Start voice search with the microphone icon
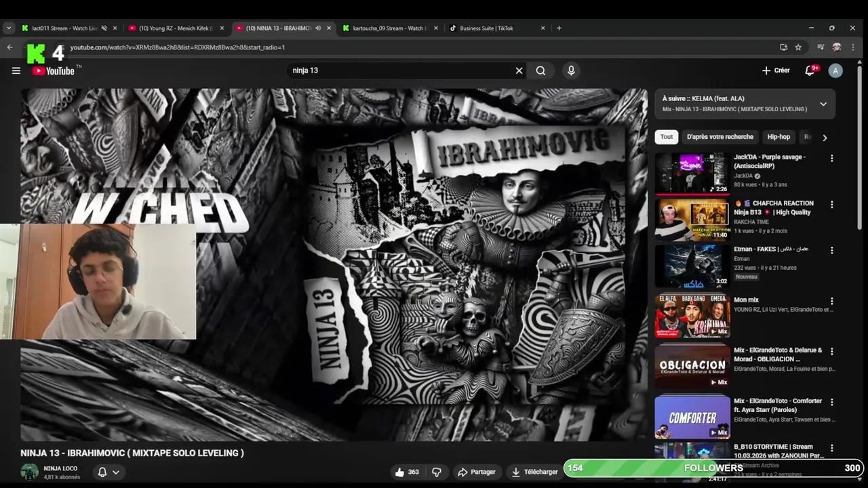This screenshot has width=868, height=488. [571, 70]
